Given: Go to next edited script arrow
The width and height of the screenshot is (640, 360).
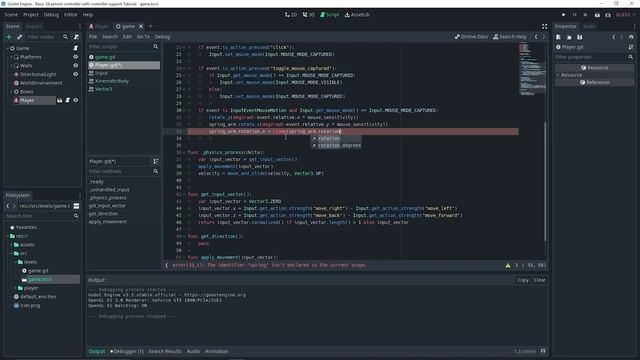Looking at the screenshot, I should coord(544,37).
